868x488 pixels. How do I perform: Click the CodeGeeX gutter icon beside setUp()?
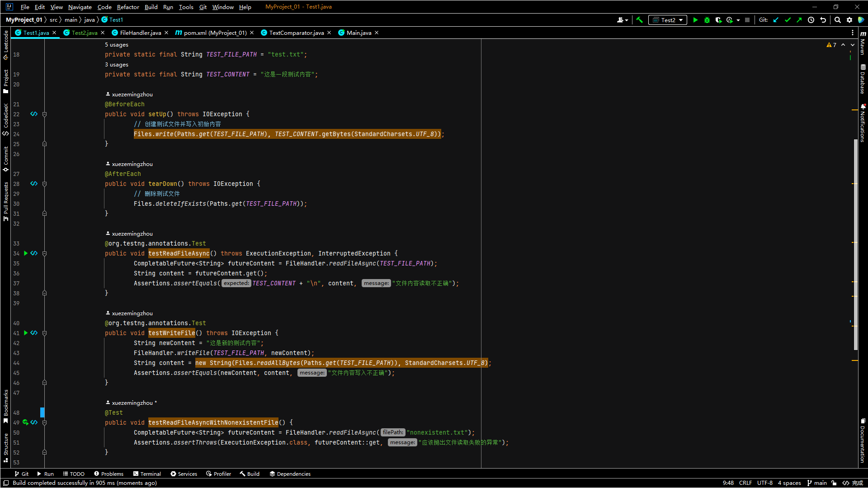(34, 114)
